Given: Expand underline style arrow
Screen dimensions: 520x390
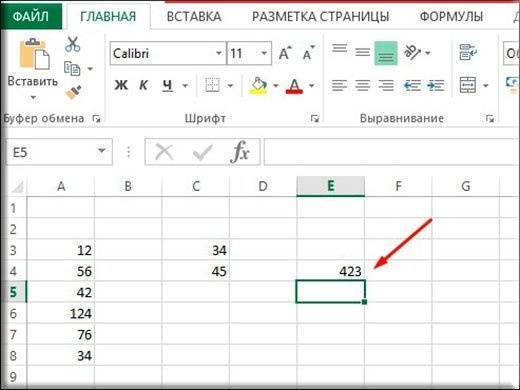Looking at the screenshot, I should pyautogui.click(x=185, y=86).
